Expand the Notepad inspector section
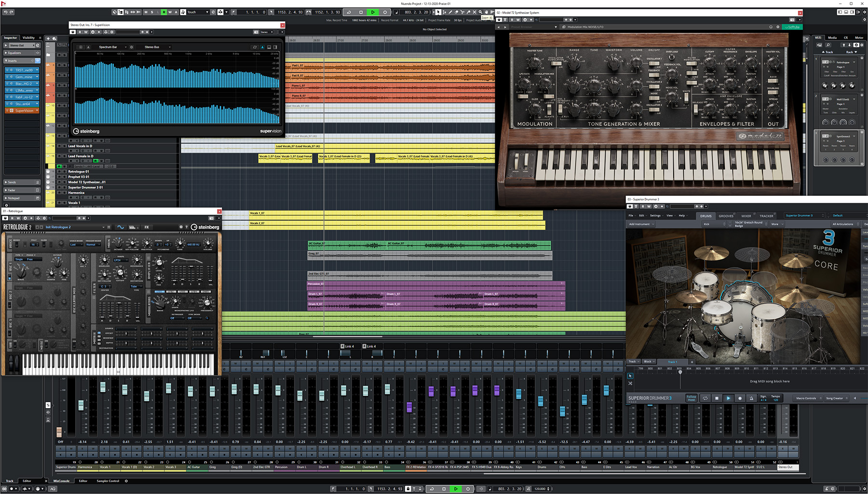This screenshot has height=494, width=868. coord(22,198)
